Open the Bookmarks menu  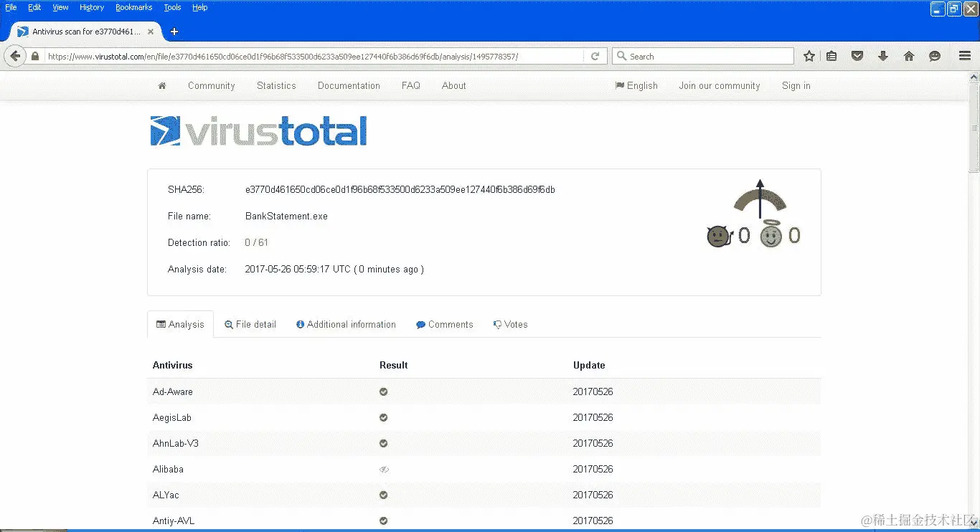click(134, 7)
